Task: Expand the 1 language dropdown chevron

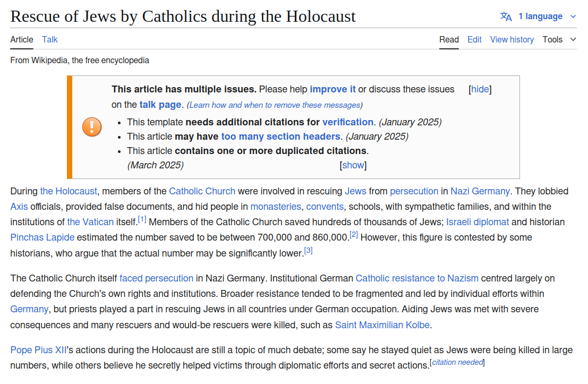Action: click(573, 16)
